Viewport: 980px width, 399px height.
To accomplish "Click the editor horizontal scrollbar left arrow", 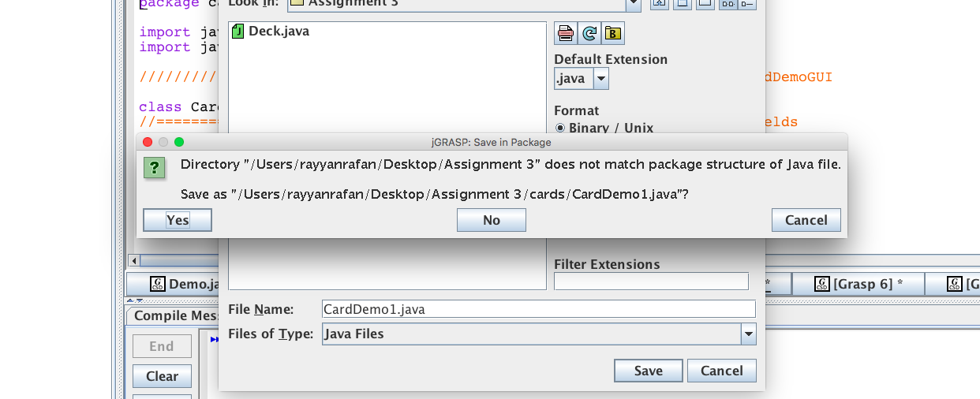I will tap(134, 261).
